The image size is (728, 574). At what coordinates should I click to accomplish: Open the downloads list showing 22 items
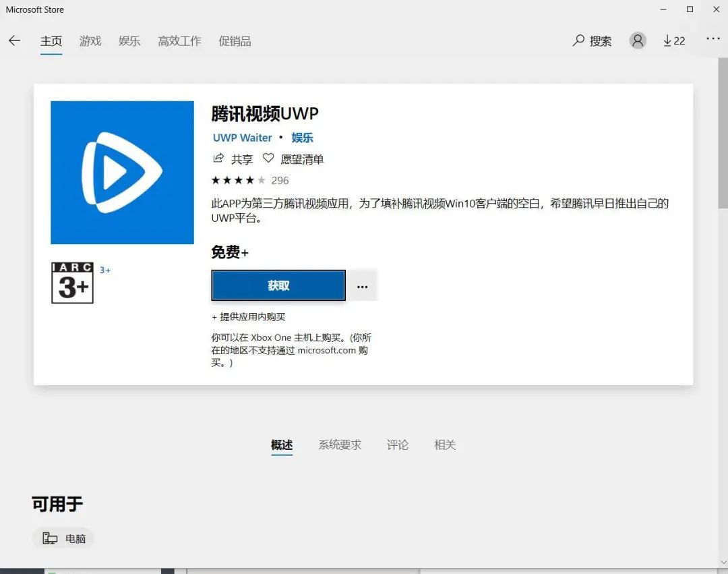pyautogui.click(x=673, y=40)
